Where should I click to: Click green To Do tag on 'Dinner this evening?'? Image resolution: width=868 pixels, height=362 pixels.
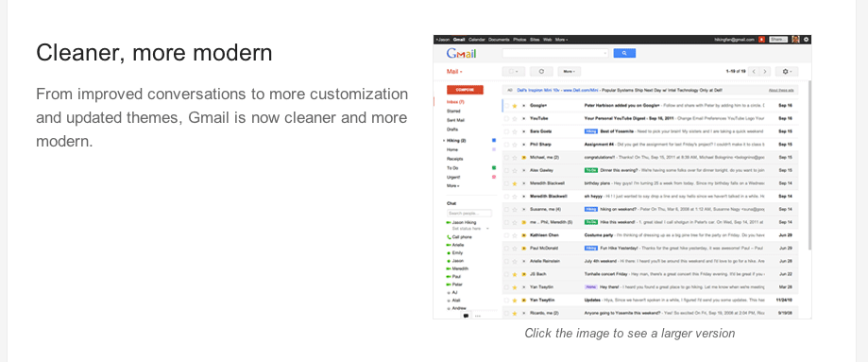590,170
